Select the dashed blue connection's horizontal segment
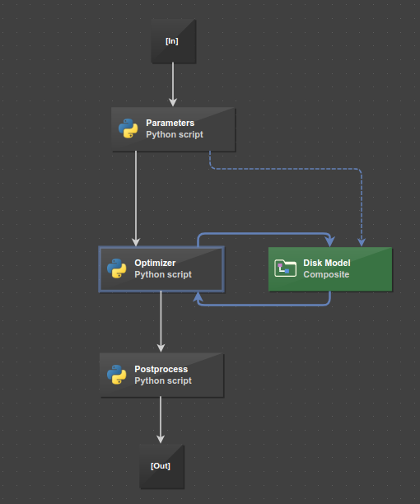Screen dimensions: 420x504 [x=286, y=169]
